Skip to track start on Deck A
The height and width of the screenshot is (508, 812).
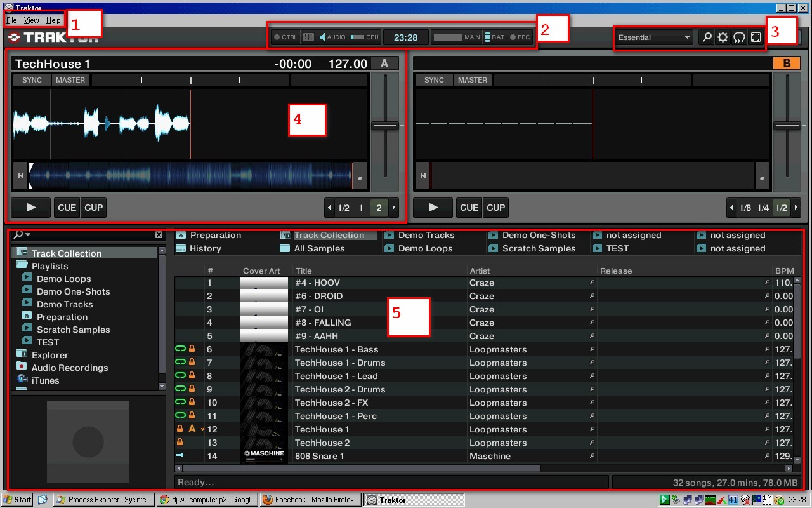[x=21, y=176]
